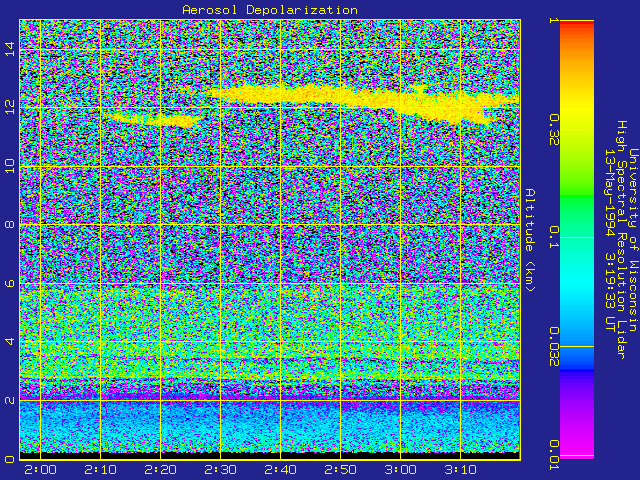Click the 'Aerosol Depolarization' plot title
This screenshot has height=480, width=640.
pos(270,10)
